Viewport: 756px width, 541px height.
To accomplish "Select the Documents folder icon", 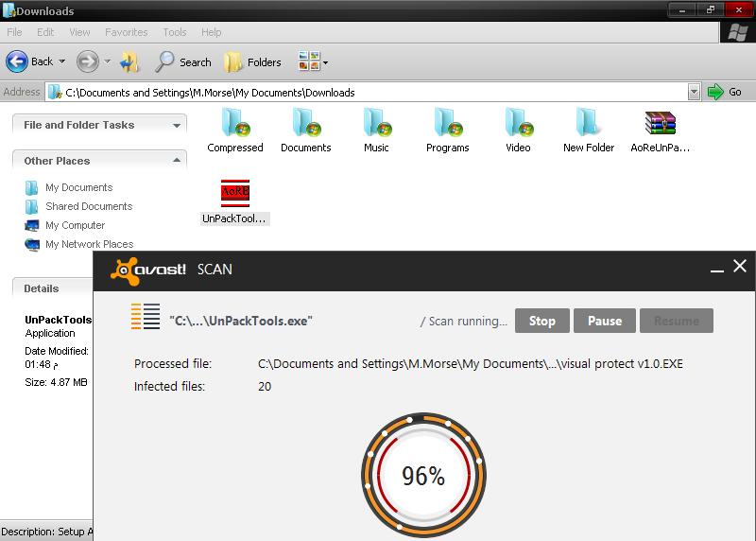I will tap(306, 123).
